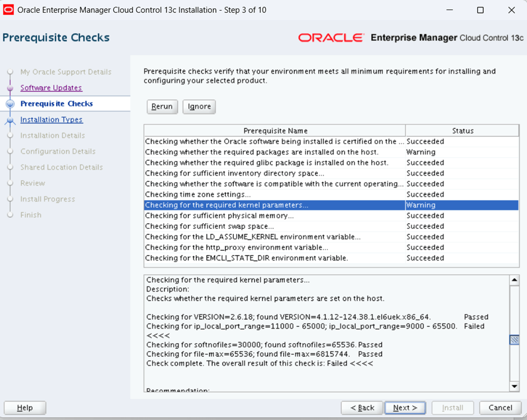
Task: Click the details pane scrollbar thumb
Action: tap(514, 340)
